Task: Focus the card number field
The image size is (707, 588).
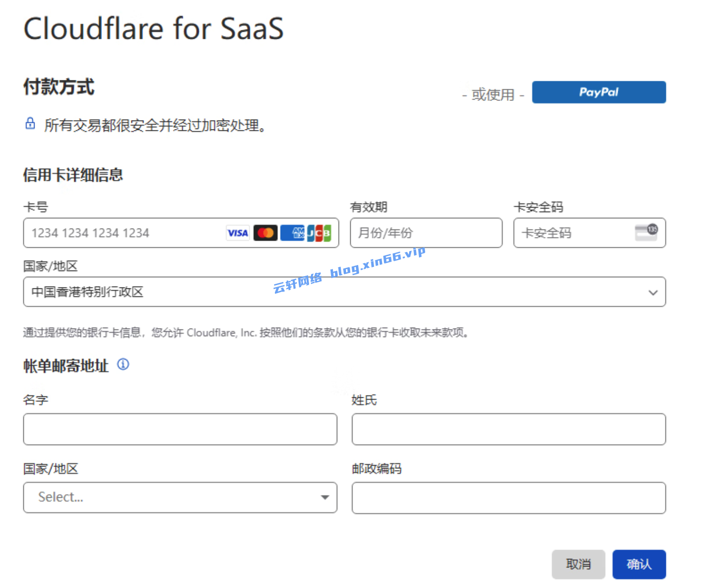Action: tap(181, 233)
